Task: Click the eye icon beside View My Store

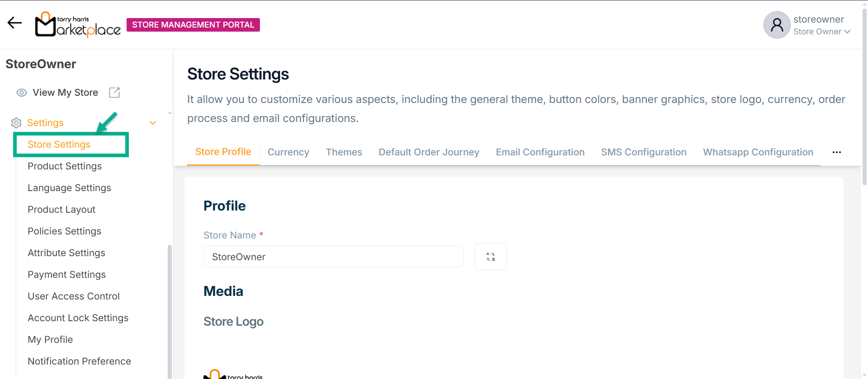Action: [x=22, y=93]
